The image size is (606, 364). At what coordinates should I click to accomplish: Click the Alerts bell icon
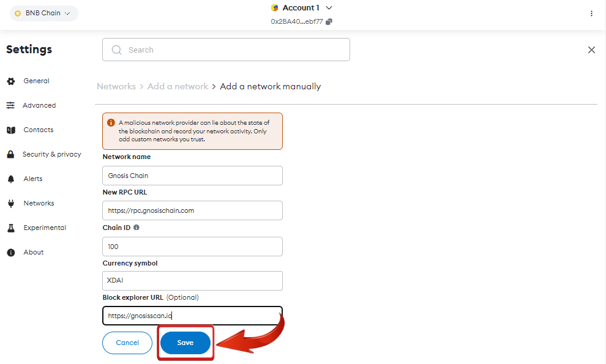(x=11, y=179)
